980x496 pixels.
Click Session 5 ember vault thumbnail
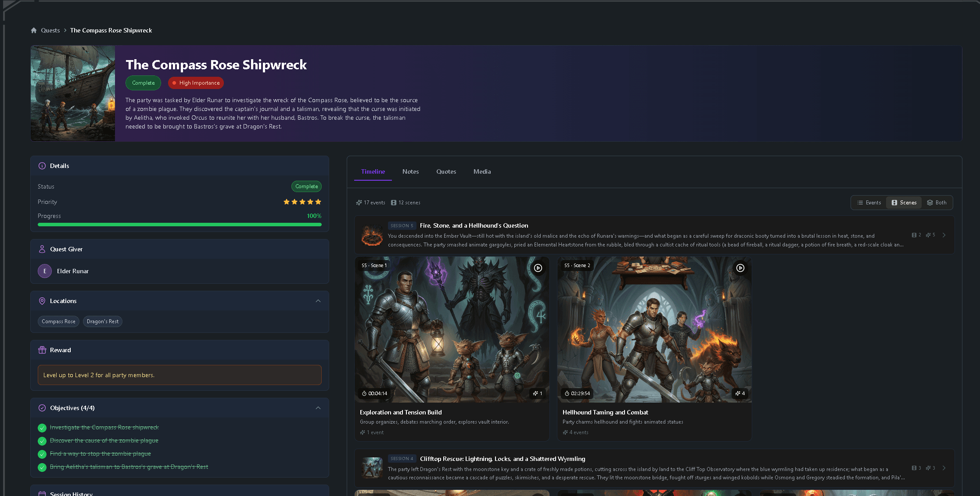pos(372,235)
